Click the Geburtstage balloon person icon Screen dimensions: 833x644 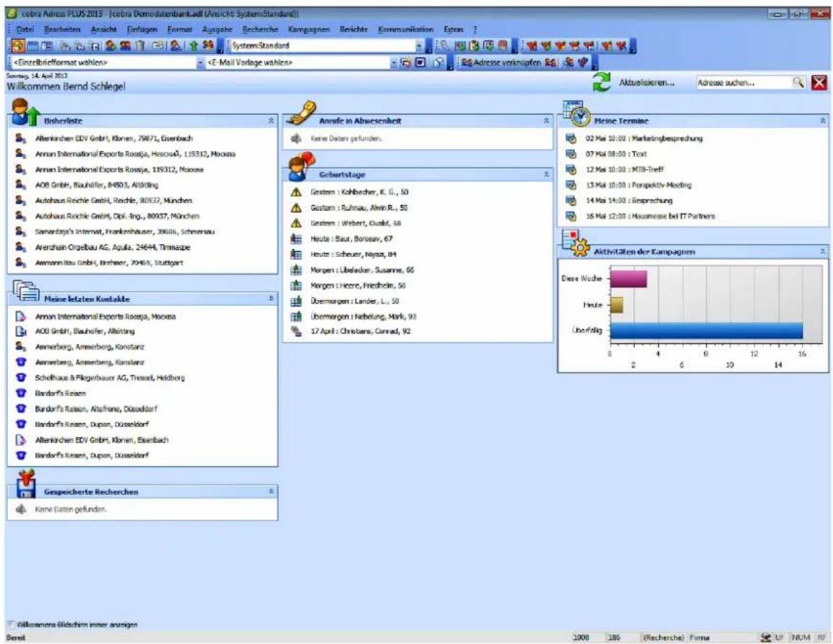tap(301, 166)
